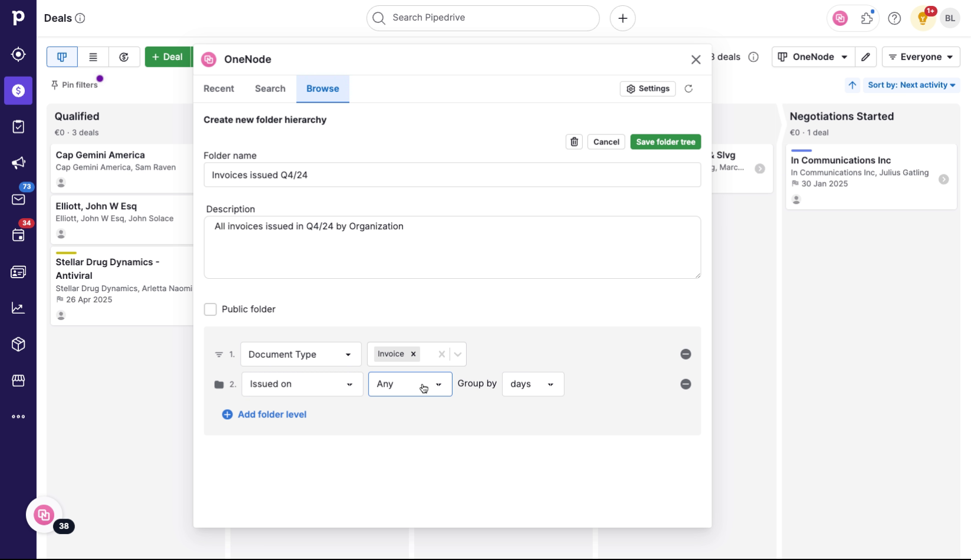
Task: Open Deals dollar icon in sidebar
Action: 18,91
